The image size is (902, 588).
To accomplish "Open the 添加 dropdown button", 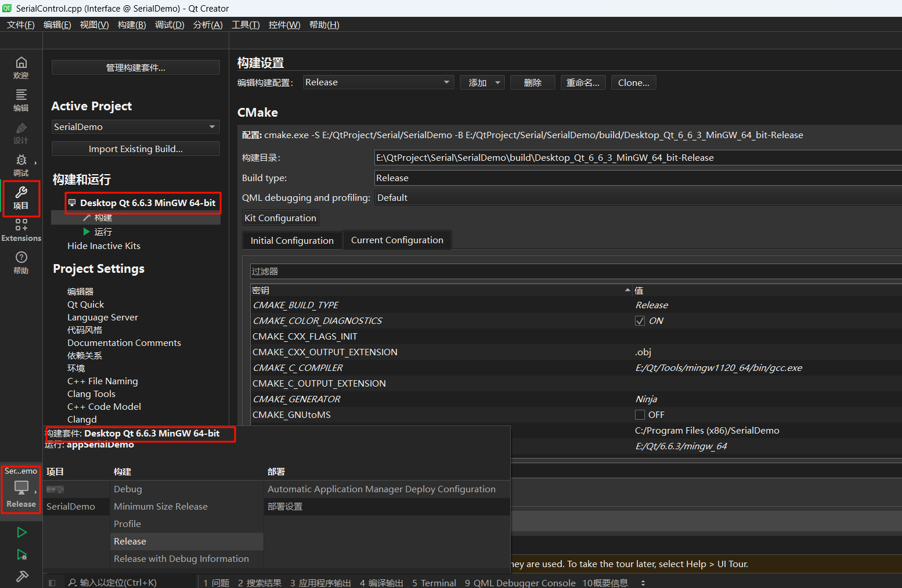I will [482, 82].
